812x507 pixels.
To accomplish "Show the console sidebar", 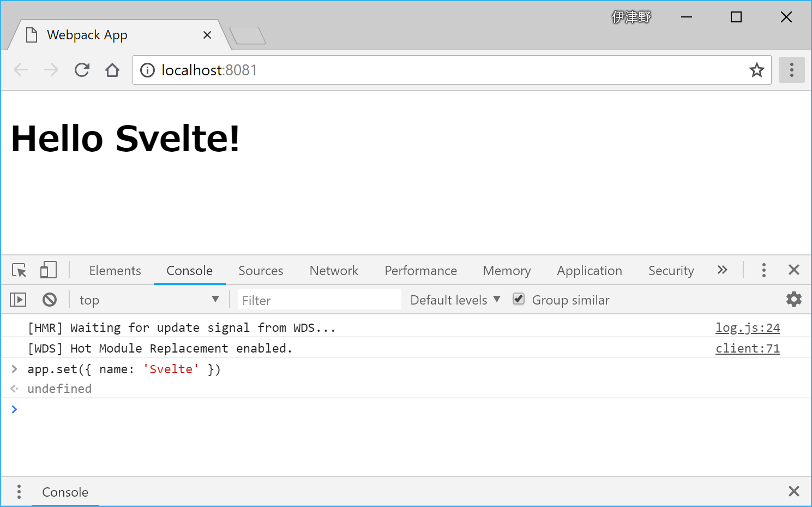I will tap(17, 299).
